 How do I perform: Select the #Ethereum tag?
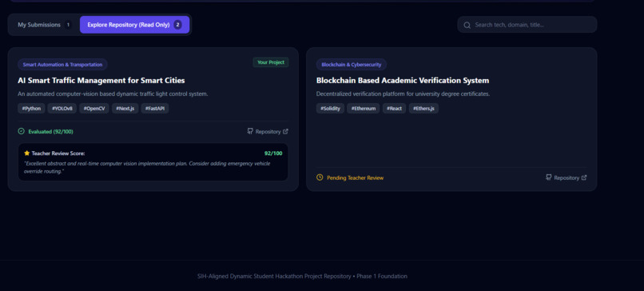pyautogui.click(x=363, y=109)
